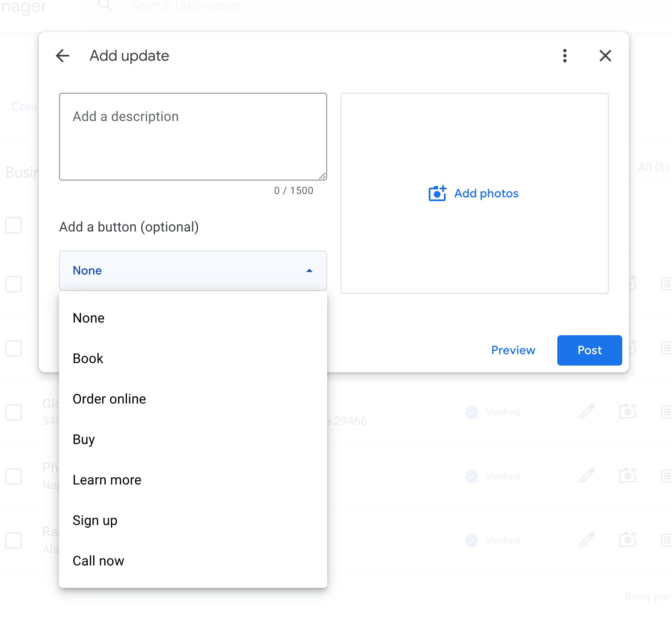Viewport: 672px width, 619px height.
Task: Click the Preview link
Action: (x=513, y=350)
